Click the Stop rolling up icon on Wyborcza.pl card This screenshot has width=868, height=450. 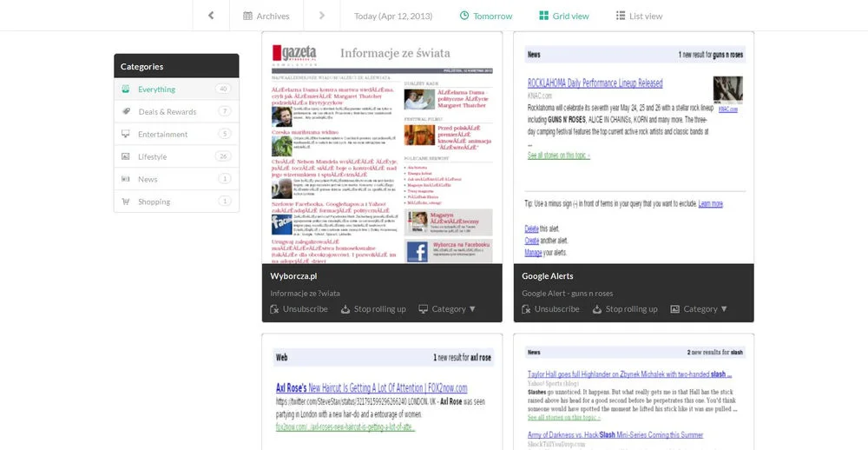pos(345,309)
